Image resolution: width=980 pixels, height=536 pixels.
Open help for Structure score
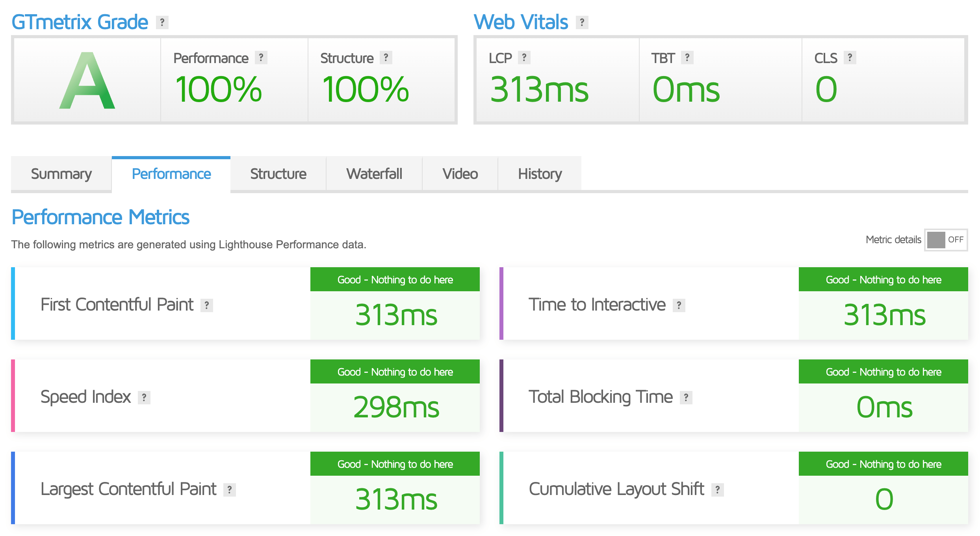coord(386,58)
